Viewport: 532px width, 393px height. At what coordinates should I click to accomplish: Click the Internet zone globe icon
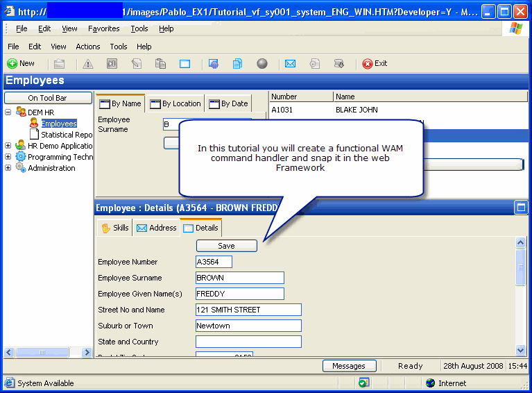click(x=430, y=383)
